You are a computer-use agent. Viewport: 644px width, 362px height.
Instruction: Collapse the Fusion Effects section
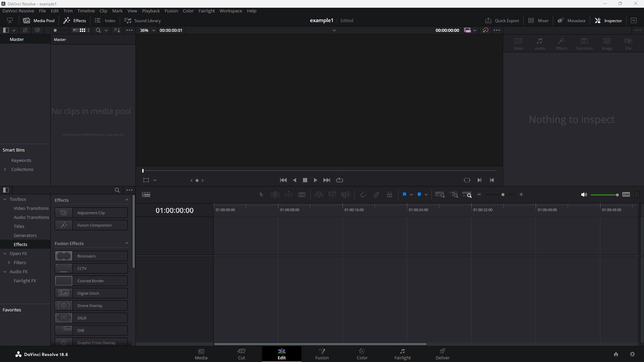coord(127,243)
